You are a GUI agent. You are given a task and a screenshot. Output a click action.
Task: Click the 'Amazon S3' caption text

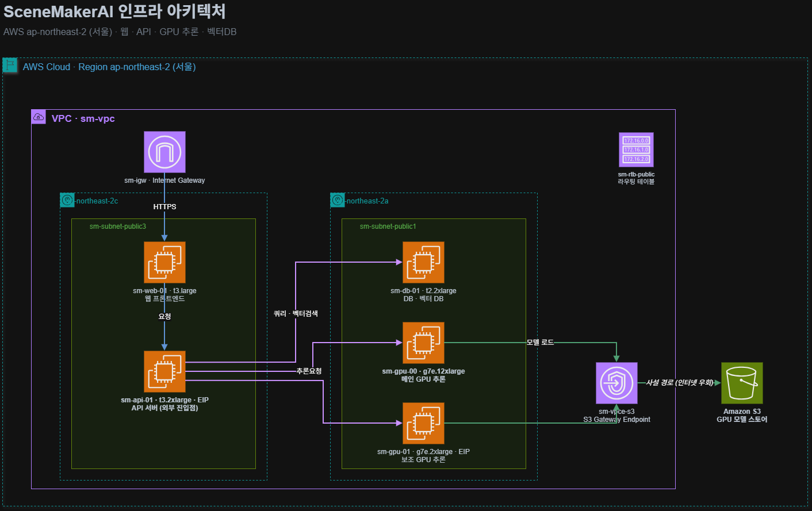click(742, 412)
